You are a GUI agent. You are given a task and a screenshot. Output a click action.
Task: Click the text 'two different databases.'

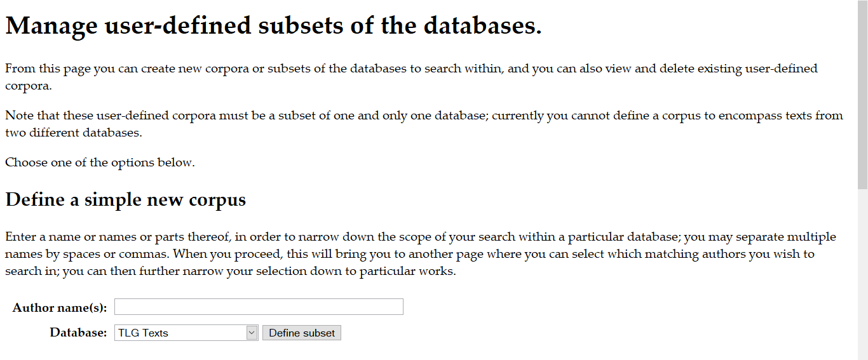pos(74,133)
